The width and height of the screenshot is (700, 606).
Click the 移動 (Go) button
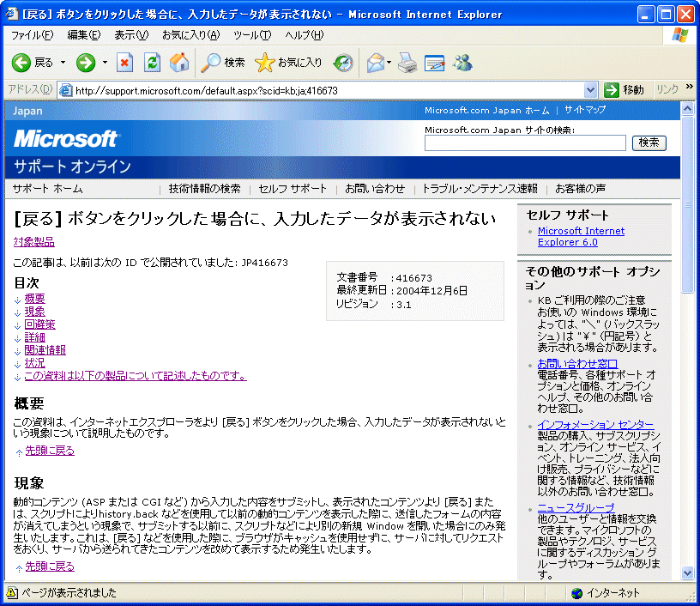click(x=624, y=91)
